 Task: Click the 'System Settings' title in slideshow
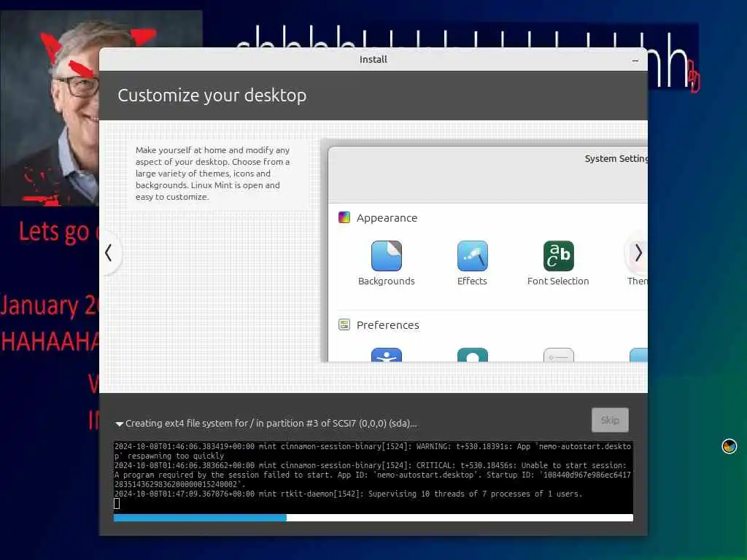pyautogui.click(x=616, y=158)
